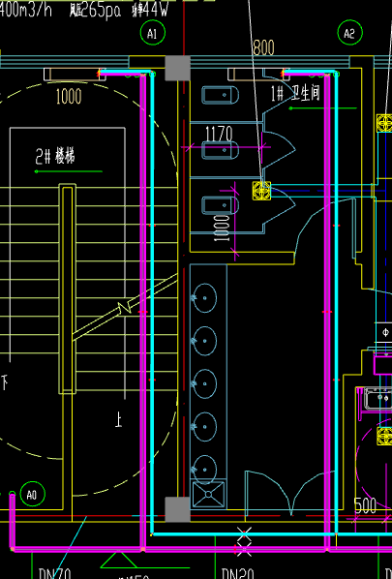Click the "800" dimension text

(x=264, y=47)
